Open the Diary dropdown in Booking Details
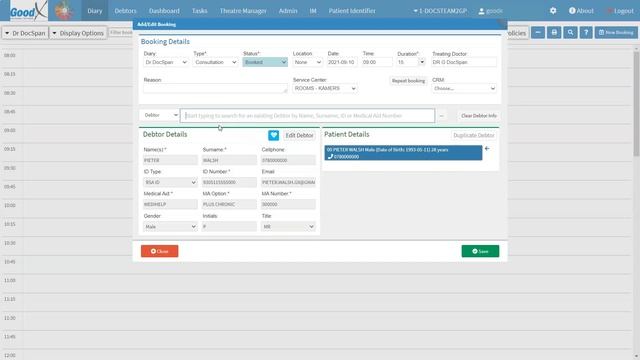Viewport: 640px width, 360px height. tap(166, 62)
